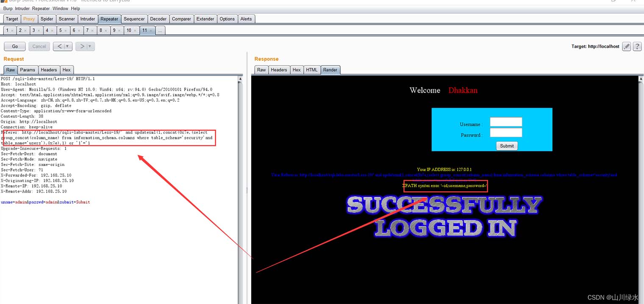Add a new Repeater tab via ellipsis tab

(160, 30)
